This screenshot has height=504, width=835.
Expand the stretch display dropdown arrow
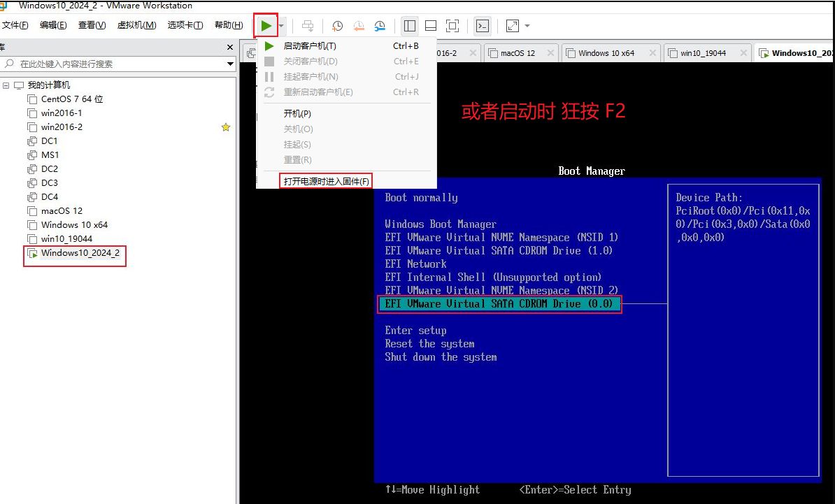527,26
